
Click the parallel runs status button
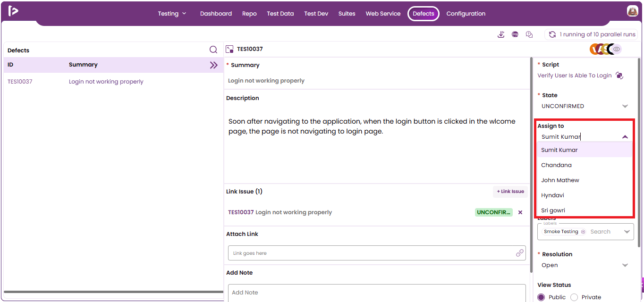(591, 34)
